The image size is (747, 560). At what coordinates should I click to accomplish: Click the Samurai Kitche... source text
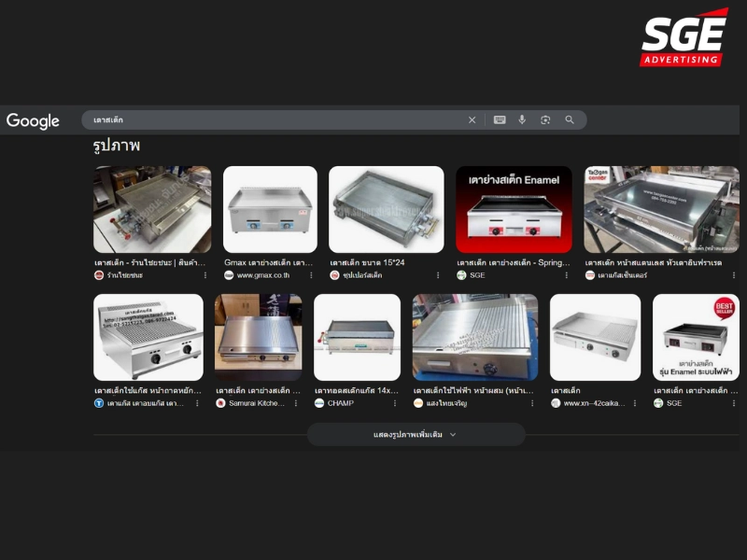pyautogui.click(x=256, y=403)
